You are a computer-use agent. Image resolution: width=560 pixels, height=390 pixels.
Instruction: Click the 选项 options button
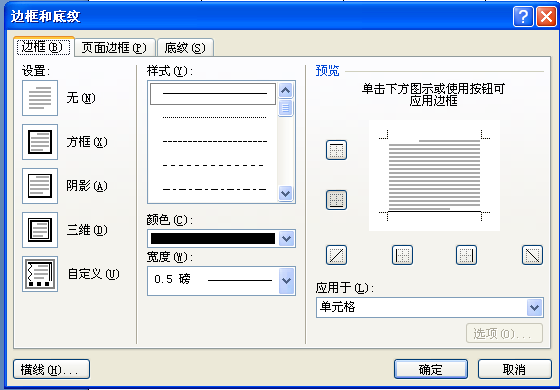pyautogui.click(x=504, y=334)
